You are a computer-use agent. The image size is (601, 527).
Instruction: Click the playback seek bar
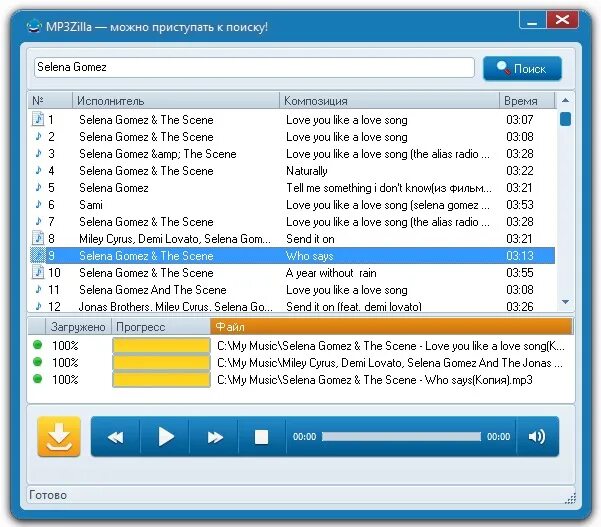(x=401, y=437)
